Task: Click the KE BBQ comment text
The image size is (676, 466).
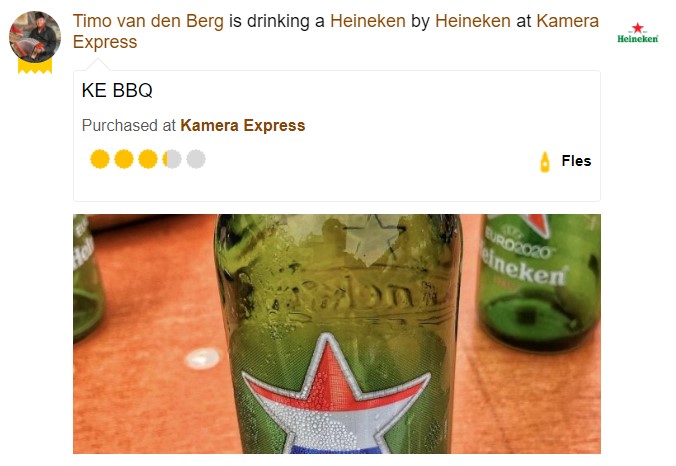Action: [x=117, y=91]
